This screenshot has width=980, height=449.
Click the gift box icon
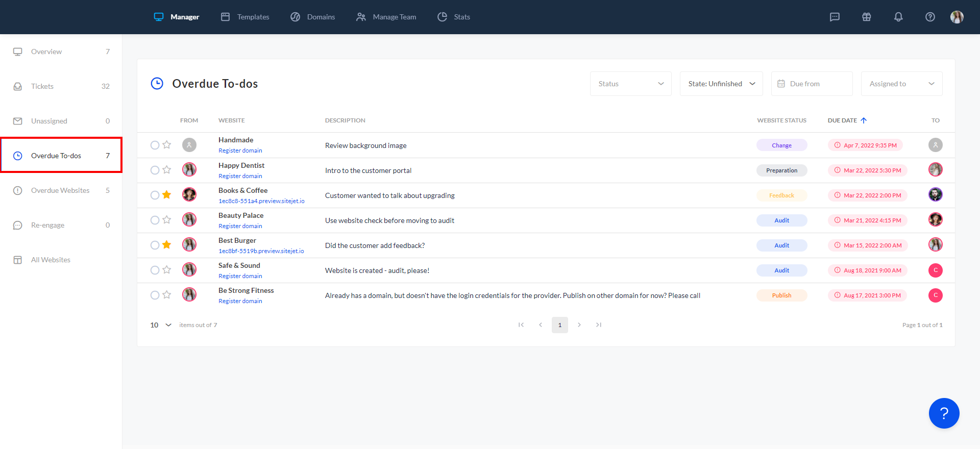tap(867, 17)
